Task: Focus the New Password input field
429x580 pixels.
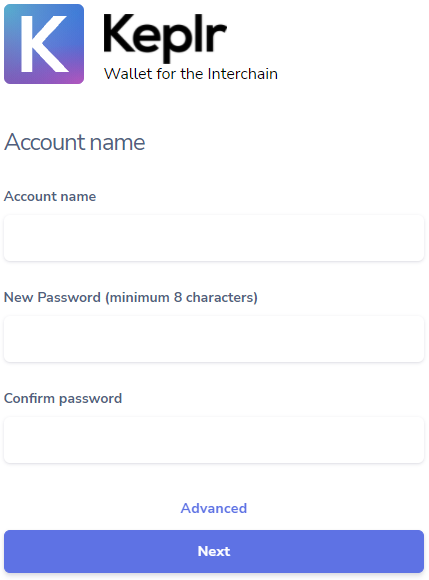Action: tap(214, 339)
